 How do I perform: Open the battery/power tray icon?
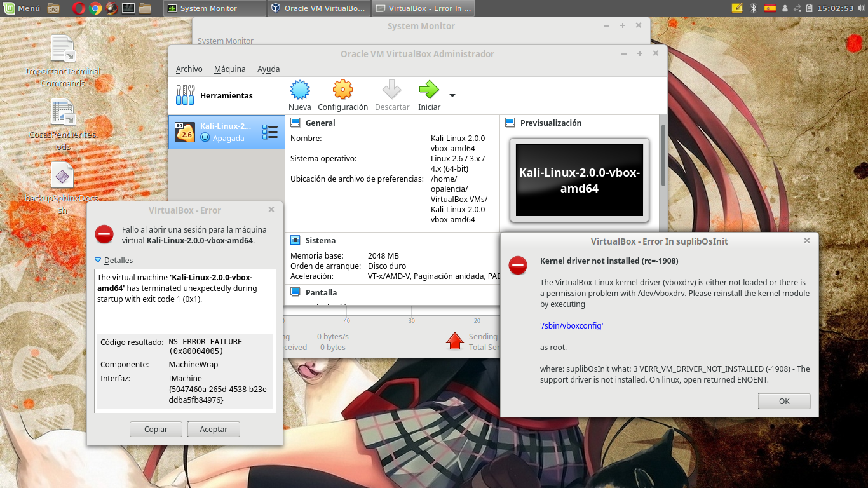click(810, 8)
